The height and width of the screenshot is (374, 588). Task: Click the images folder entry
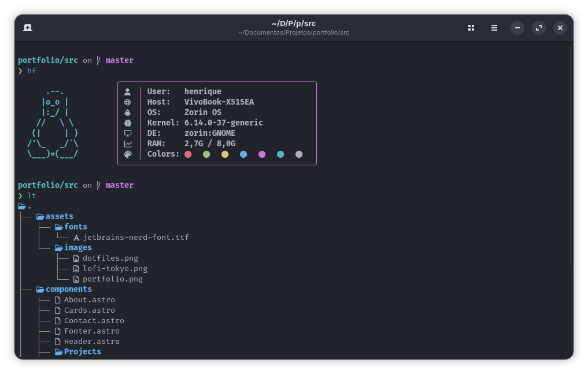tap(77, 247)
